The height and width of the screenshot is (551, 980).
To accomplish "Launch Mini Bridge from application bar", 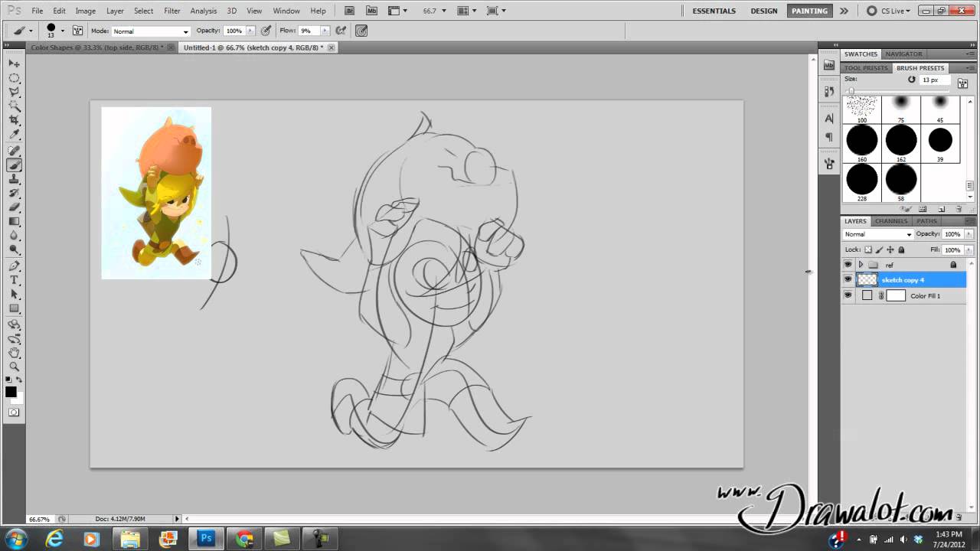I will pos(372,11).
